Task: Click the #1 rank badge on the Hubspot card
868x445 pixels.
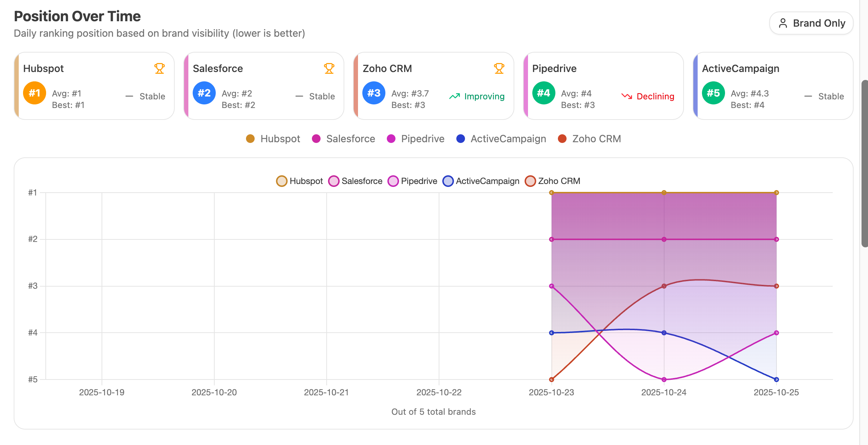Action: point(34,93)
